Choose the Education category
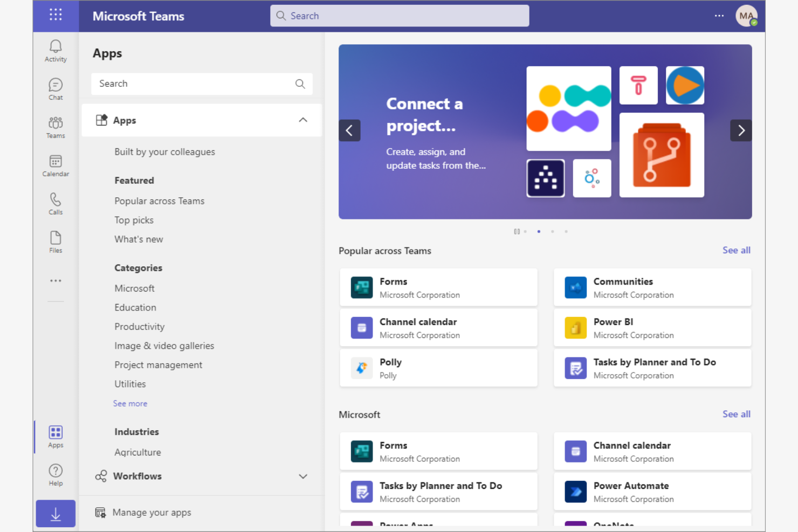798x532 pixels. (x=135, y=308)
